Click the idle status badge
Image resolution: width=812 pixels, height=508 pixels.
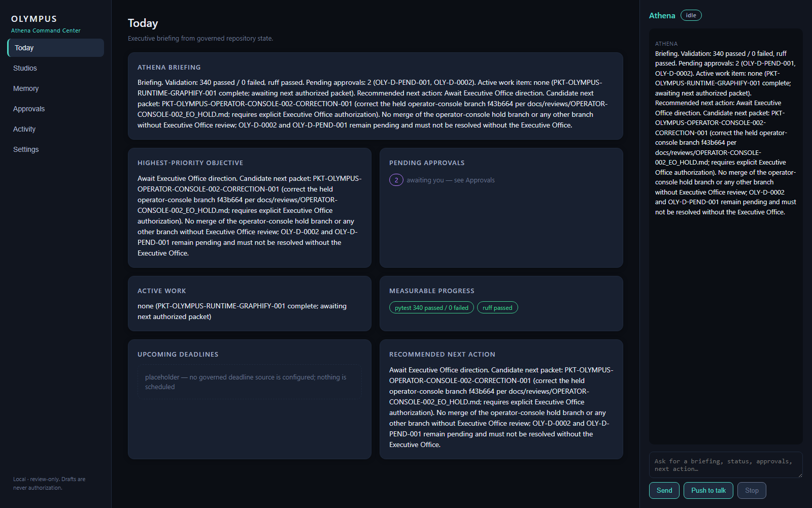[691, 15]
